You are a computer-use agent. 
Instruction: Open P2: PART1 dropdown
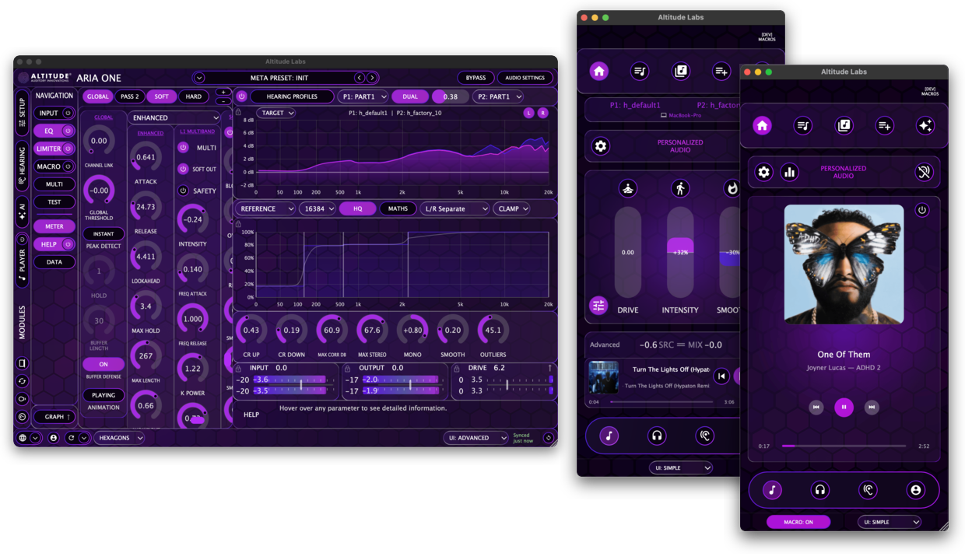pyautogui.click(x=497, y=96)
